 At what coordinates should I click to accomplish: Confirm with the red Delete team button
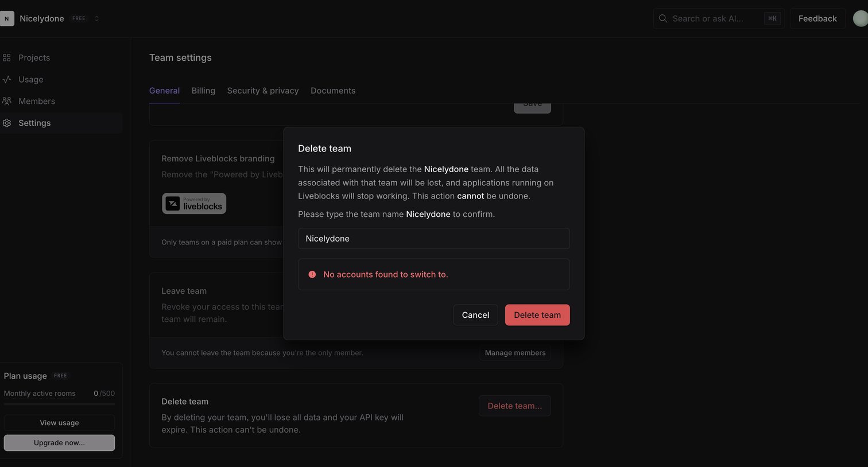click(x=537, y=315)
